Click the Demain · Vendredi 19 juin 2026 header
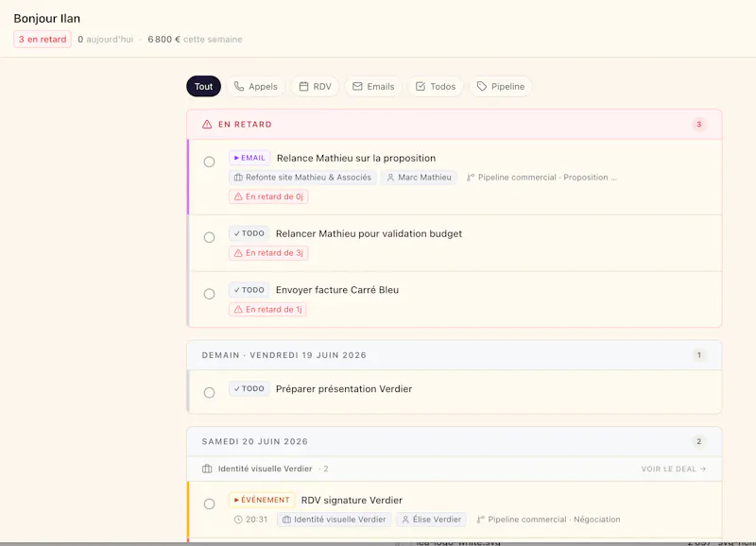This screenshot has height=546, width=756. (455, 355)
